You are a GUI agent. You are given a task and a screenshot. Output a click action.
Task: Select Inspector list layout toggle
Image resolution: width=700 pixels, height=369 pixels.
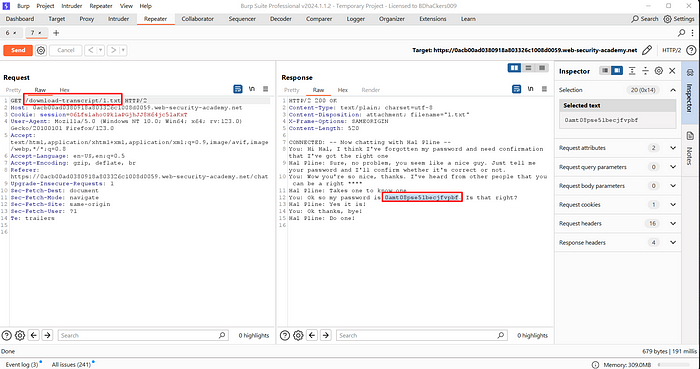[x=605, y=71]
